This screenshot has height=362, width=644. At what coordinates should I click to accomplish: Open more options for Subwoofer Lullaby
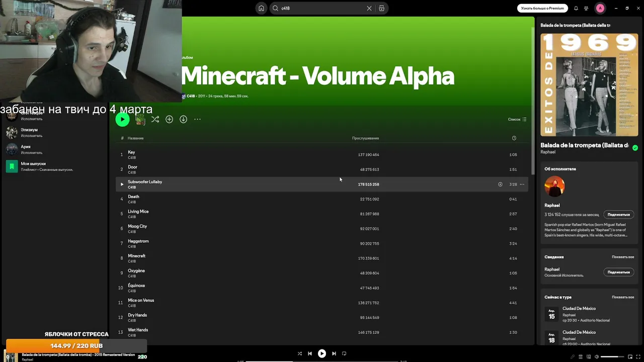coord(522,184)
